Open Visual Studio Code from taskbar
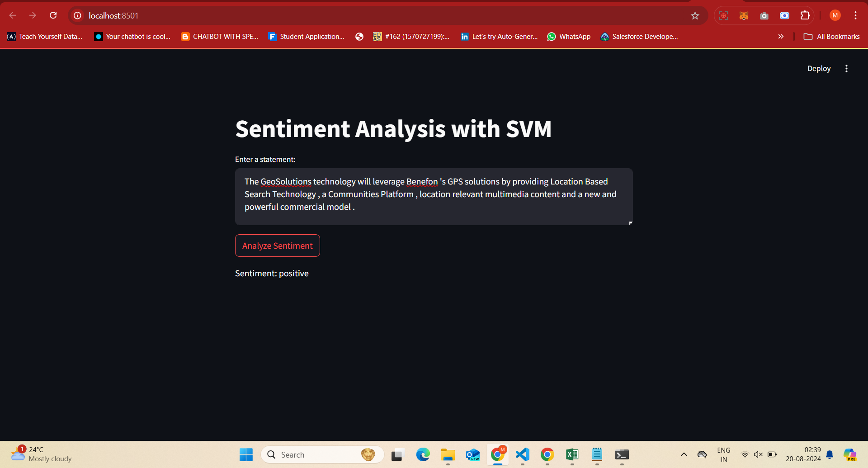868x468 pixels. (523, 454)
